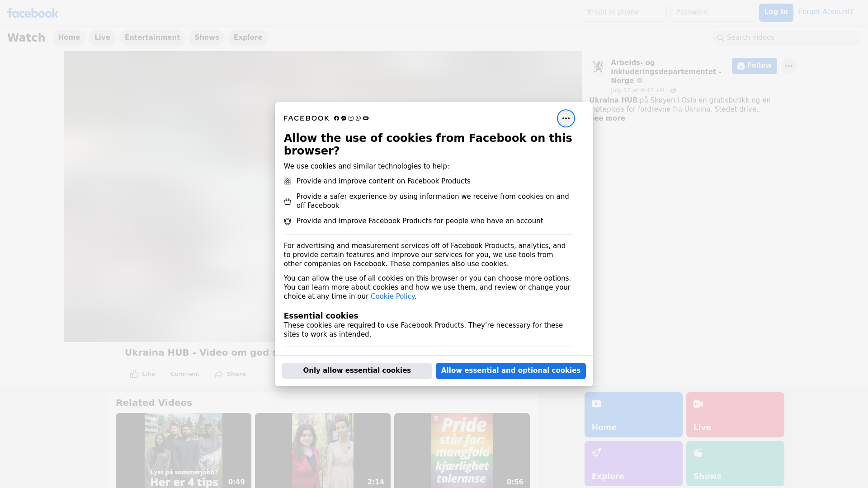This screenshot has width=868, height=488.
Task: Click the Log In button
Action: (x=776, y=13)
